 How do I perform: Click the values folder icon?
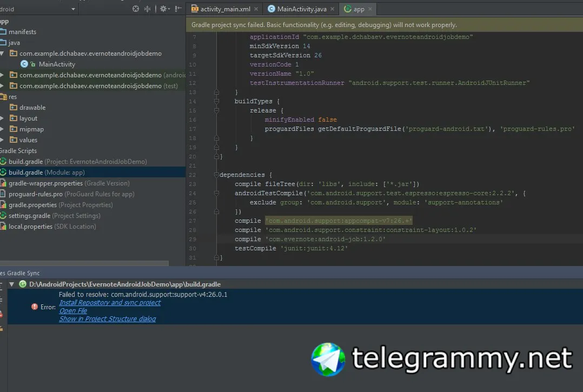point(14,139)
